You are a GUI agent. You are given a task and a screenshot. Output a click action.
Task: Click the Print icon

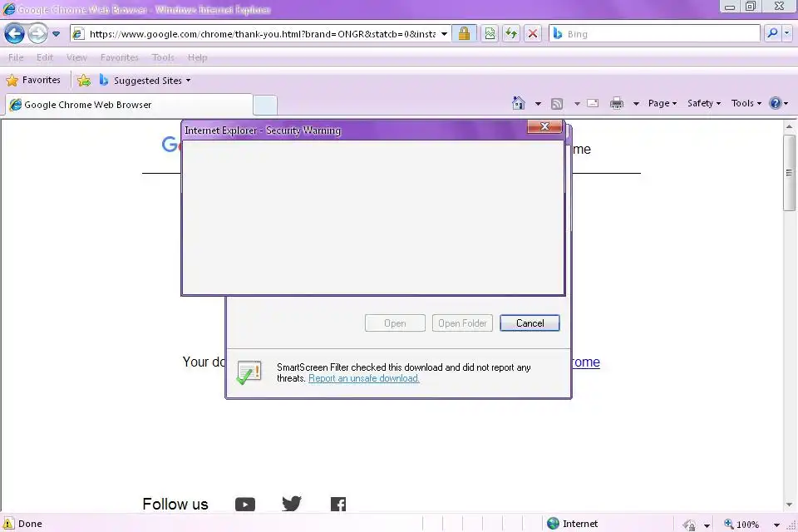click(617, 103)
